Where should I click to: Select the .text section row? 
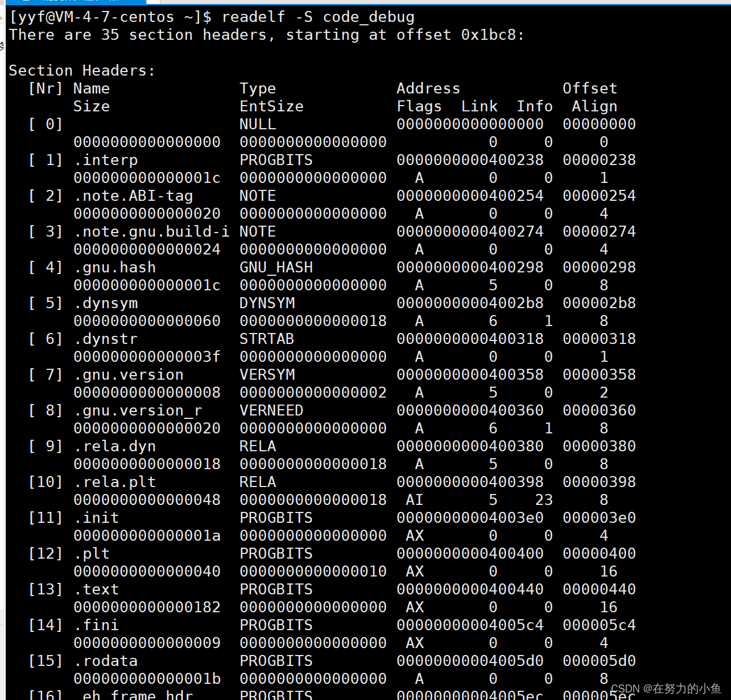(96, 589)
